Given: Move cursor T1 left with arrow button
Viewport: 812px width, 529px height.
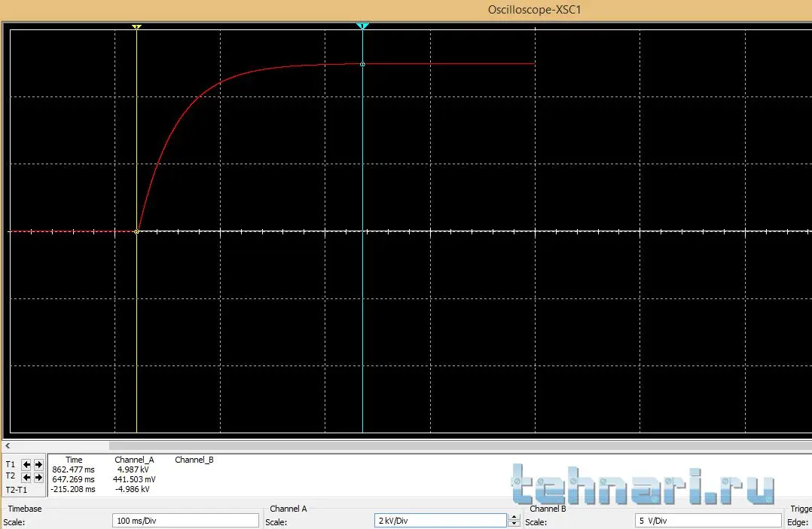Looking at the screenshot, I should 26,465.
